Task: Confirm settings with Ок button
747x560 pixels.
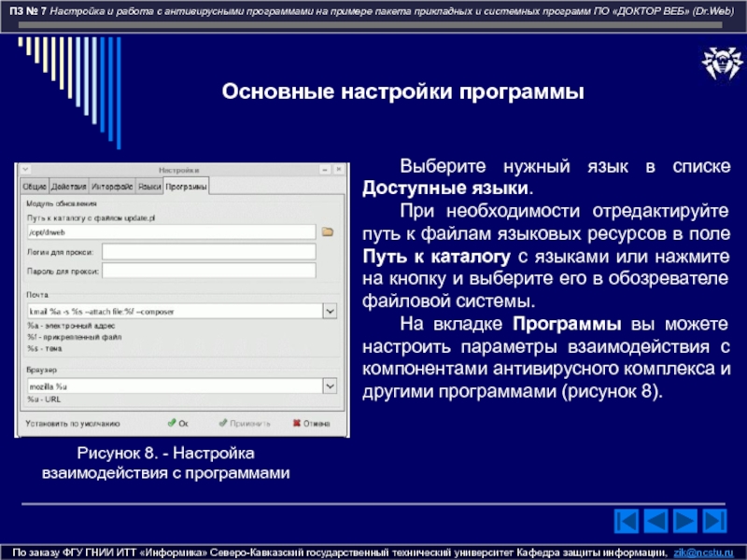Action: [x=178, y=423]
